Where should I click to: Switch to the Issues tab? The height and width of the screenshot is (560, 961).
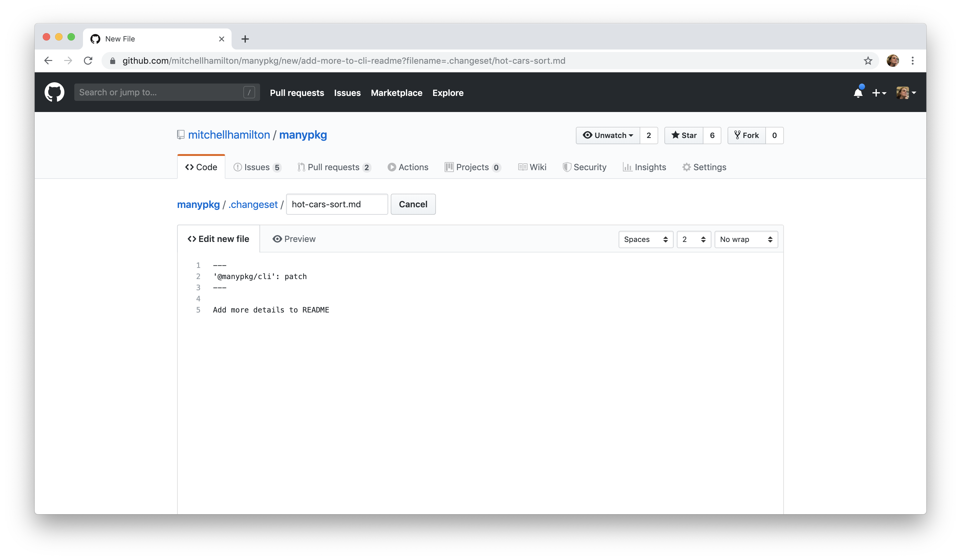[257, 167]
